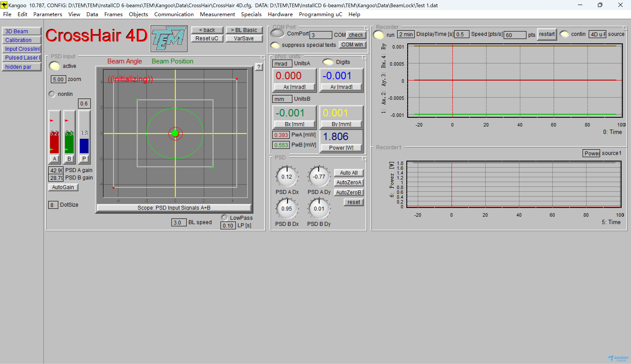
Task: Click the PSD A Dy knob
Action: (x=319, y=176)
